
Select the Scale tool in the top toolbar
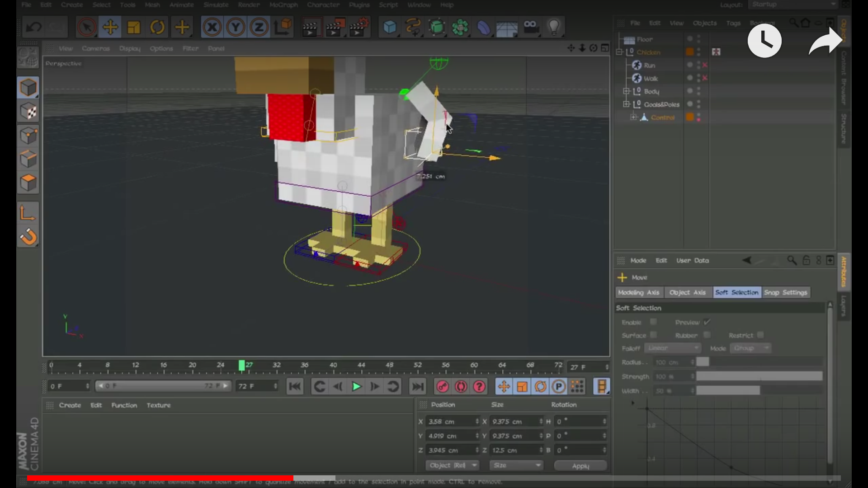[134, 28]
